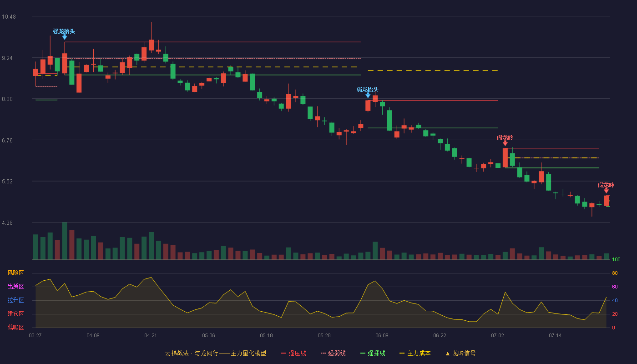This screenshot has width=637, height=364.
Task: Click the orange 80 indicator scale value
Action: click(615, 273)
